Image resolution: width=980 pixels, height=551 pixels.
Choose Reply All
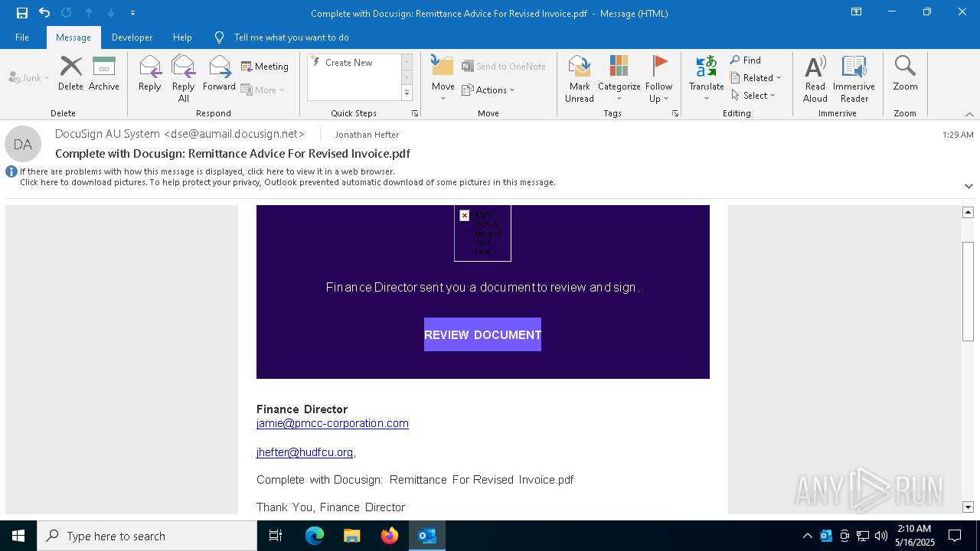click(184, 78)
